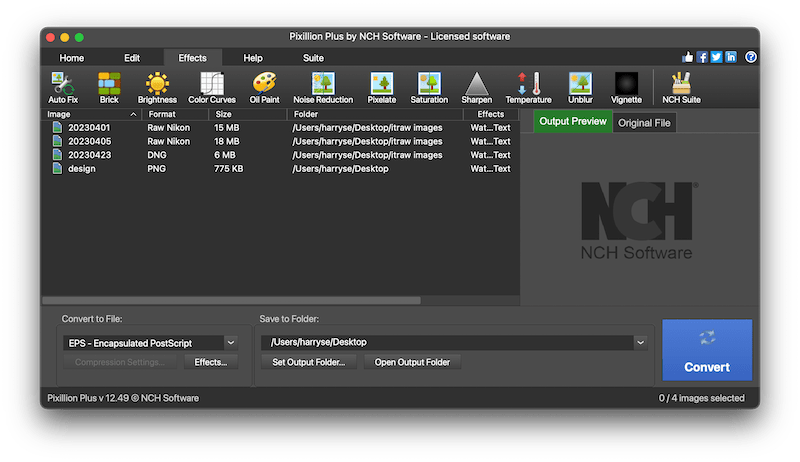Share via the Facebook icon
This screenshot has height=462, width=800.
pyautogui.click(x=702, y=57)
